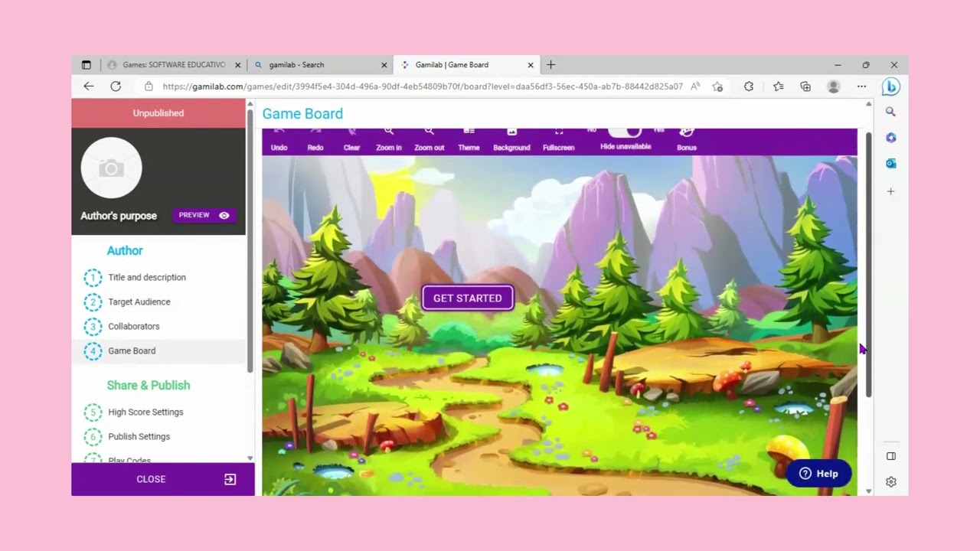This screenshot has width=980, height=551.
Task: Click the GET STARTED button on board
Action: [x=468, y=298]
